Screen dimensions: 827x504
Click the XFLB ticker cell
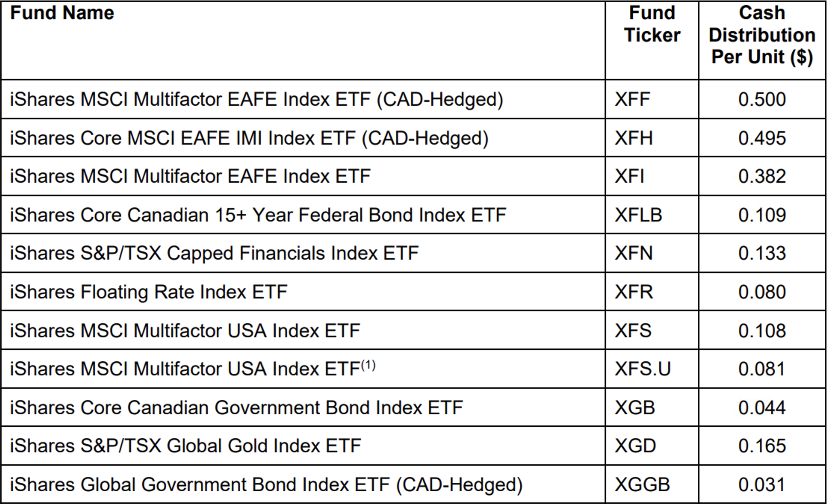pos(638,215)
